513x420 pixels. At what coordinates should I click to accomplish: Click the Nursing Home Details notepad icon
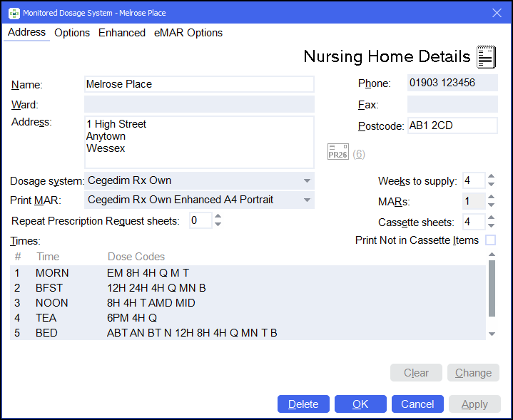486,56
